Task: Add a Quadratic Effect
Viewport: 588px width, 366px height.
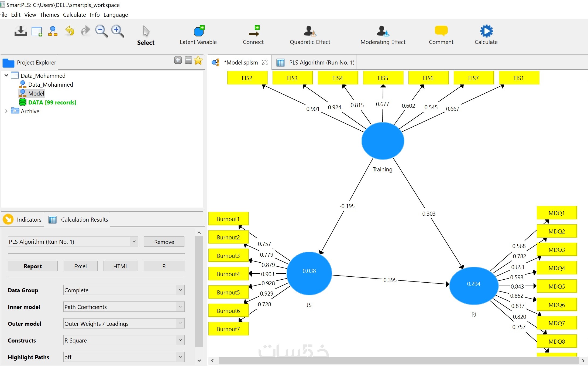Action: [x=310, y=35]
